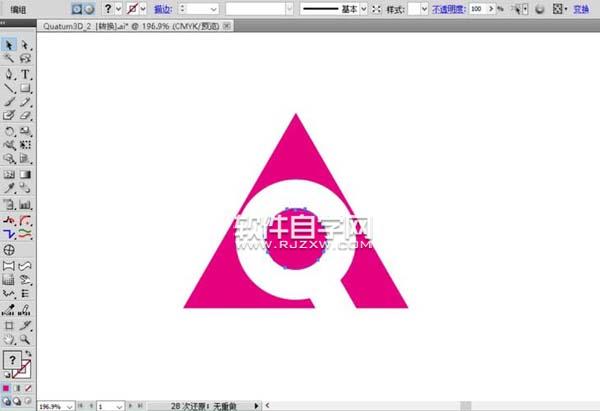Select the Blend tool

(x=25, y=188)
